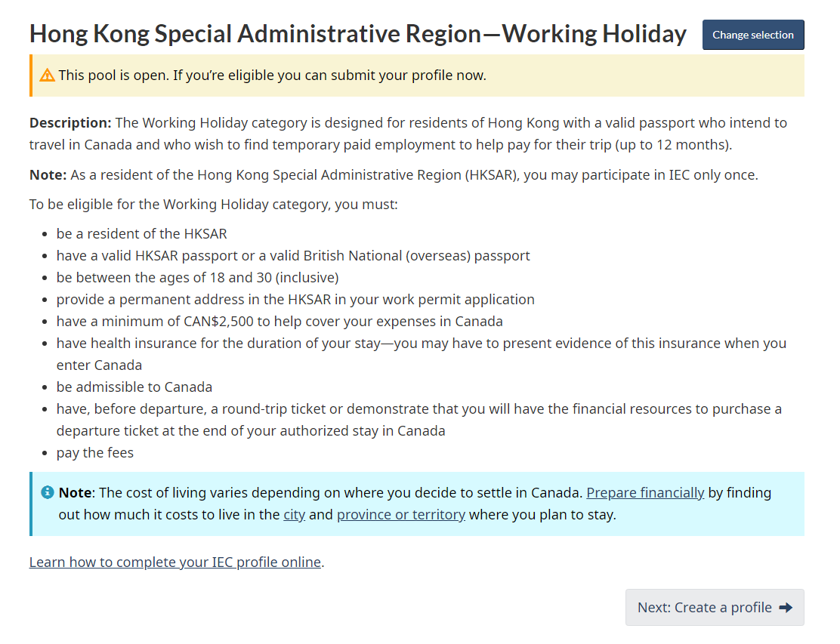This screenshot has height=644, width=840.
Task: Click the blue info circle icon
Action: pyautogui.click(x=48, y=492)
